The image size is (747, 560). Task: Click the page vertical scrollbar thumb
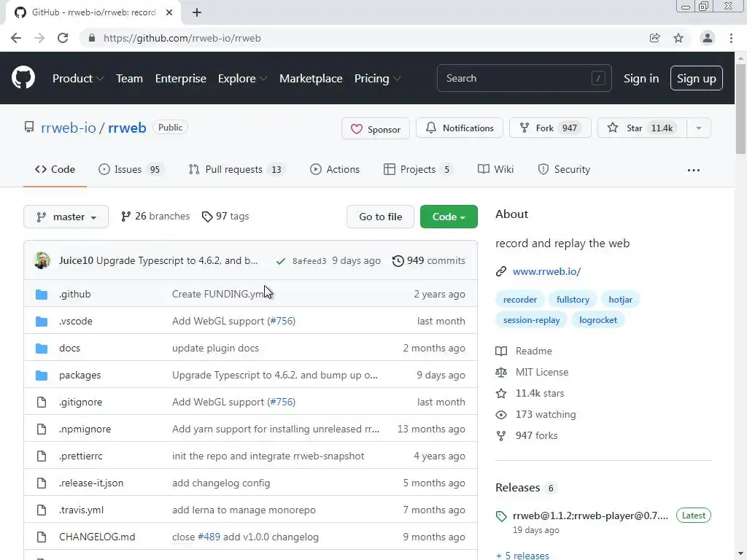(x=740, y=109)
